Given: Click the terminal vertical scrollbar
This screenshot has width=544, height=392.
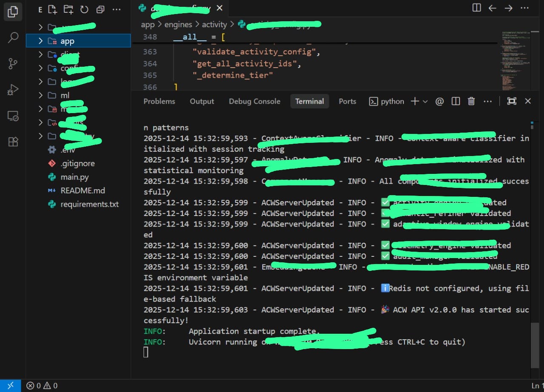Looking at the screenshot, I should [535, 344].
